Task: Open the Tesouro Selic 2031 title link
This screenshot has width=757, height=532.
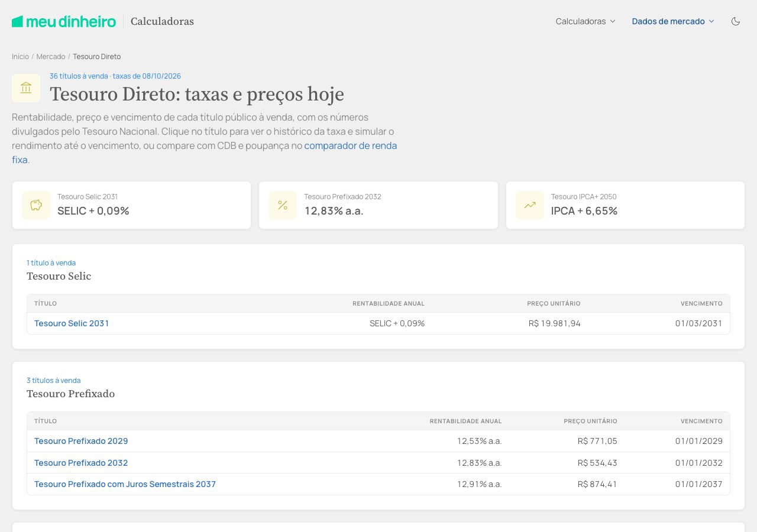Action: [x=72, y=323]
